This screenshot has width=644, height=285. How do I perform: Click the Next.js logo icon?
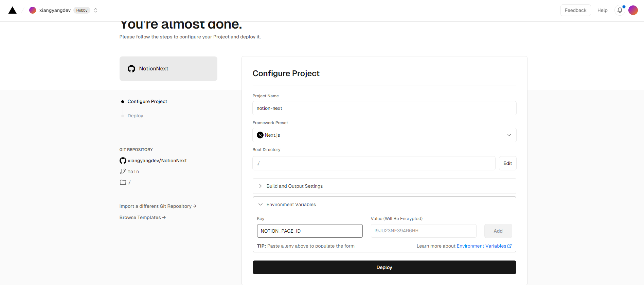[x=260, y=135]
